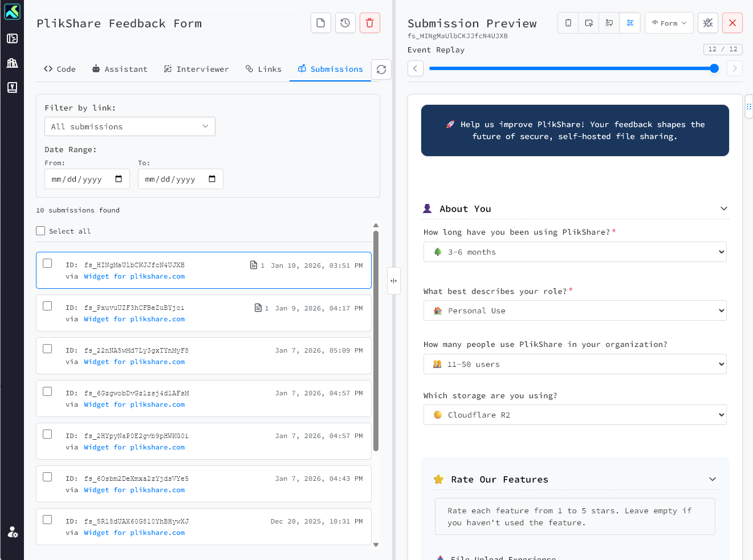Open the Form view selector
This screenshot has height=560, width=753.
tap(669, 23)
